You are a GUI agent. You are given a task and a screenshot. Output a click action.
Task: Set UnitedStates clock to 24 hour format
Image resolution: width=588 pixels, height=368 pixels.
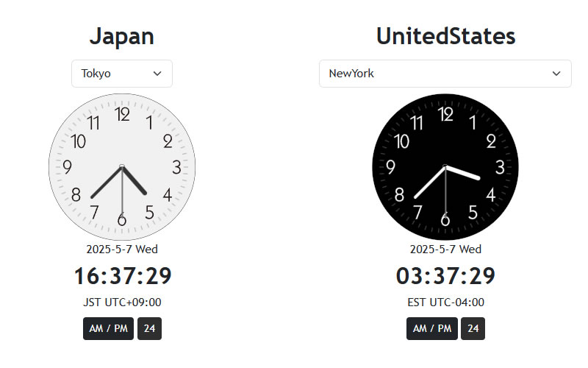(473, 328)
